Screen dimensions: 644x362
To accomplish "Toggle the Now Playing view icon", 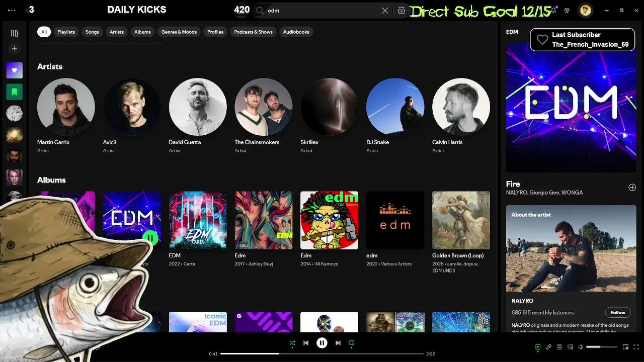I will (538, 347).
